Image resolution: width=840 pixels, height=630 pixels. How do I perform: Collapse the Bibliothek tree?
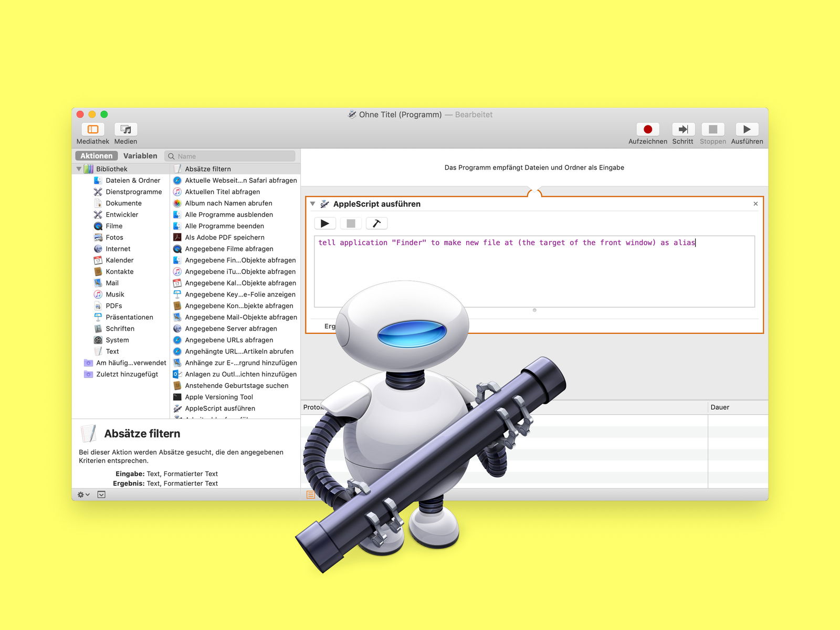(x=79, y=169)
